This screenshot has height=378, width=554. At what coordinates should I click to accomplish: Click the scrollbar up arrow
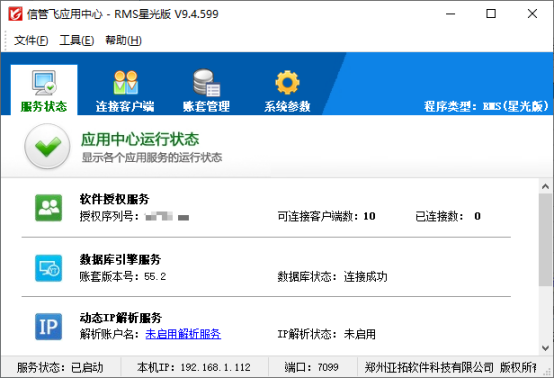[545, 187]
